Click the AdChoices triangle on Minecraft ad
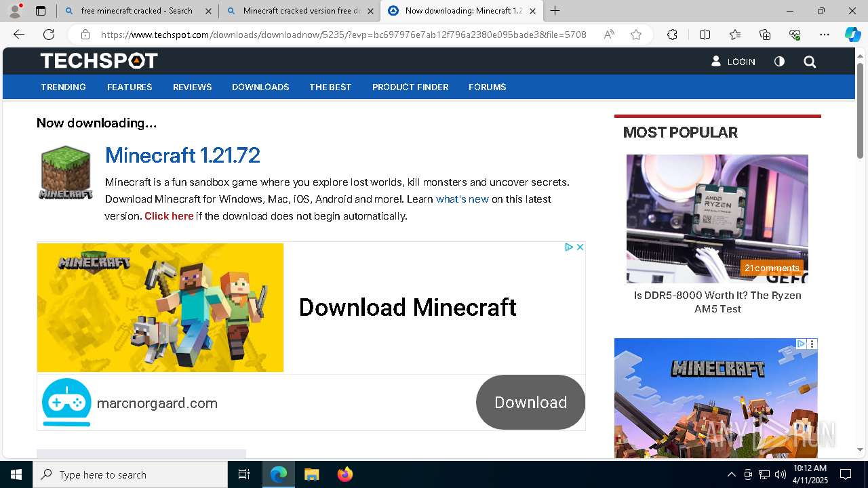The height and width of the screenshot is (488, 868). click(570, 247)
